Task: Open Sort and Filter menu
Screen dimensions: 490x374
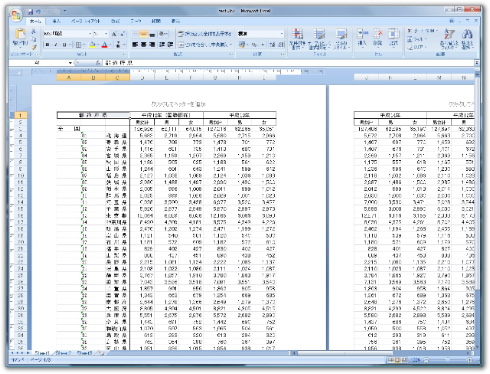Action: click(449, 39)
